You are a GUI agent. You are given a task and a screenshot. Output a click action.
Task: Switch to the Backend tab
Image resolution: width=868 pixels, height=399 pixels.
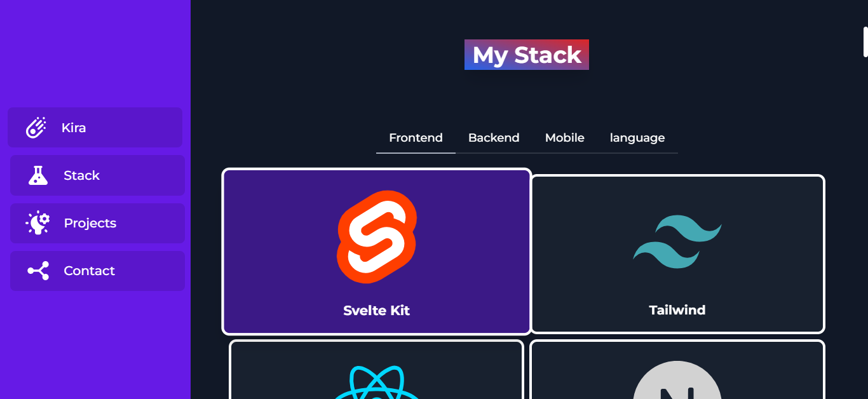[494, 138]
